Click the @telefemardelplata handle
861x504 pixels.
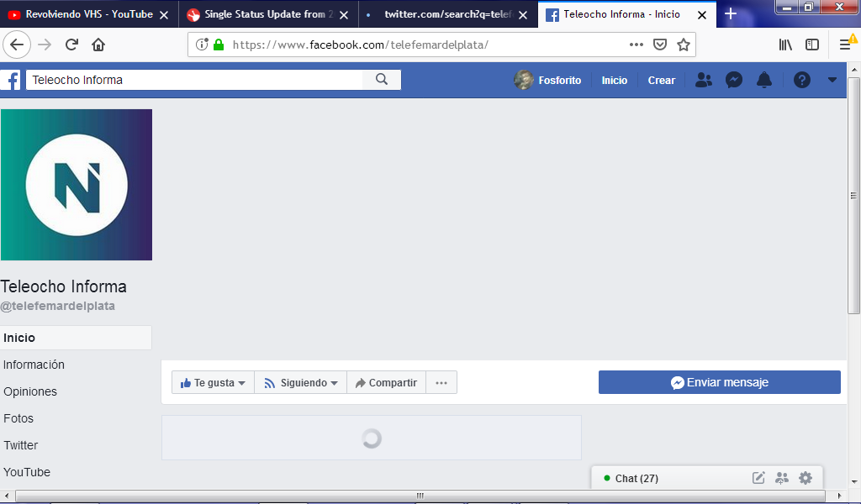[58, 306]
